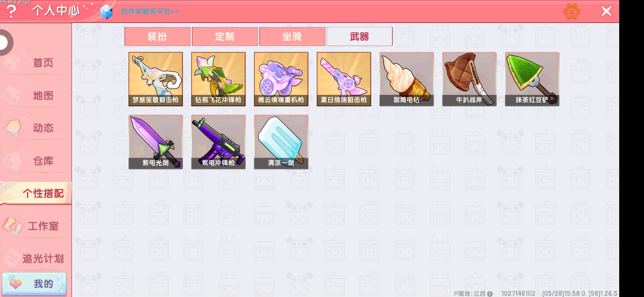Image resolution: width=644 pixels, height=297 pixels.
Task: Switch to the 装扮 tab
Action: pyautogui.click(x=157, y=36)
